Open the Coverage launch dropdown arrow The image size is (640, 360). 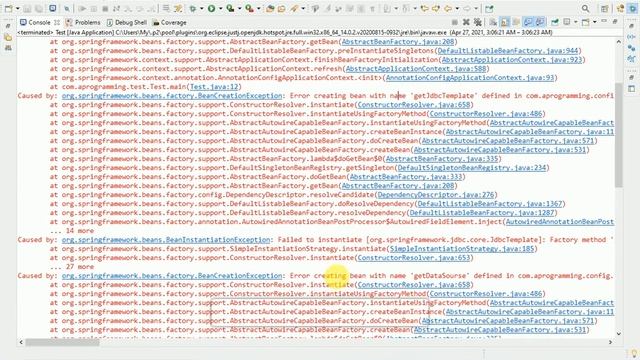click(240, 9)
